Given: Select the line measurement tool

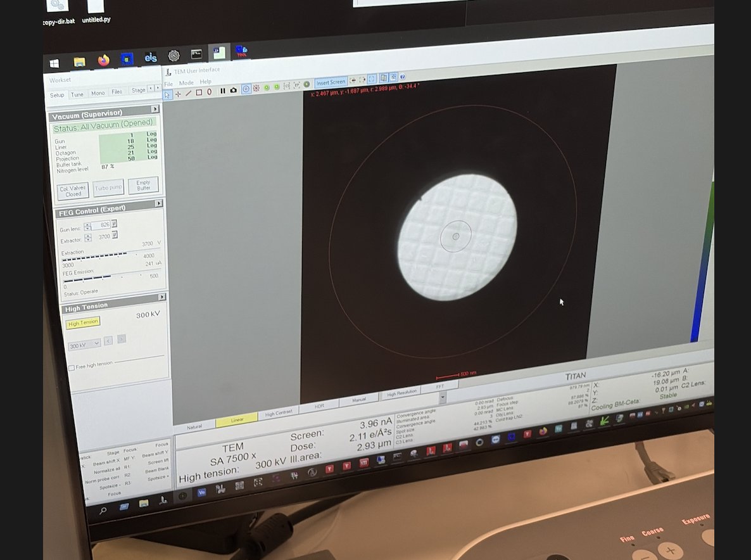Looking at the screenshot, I should [x=188, y=93].
